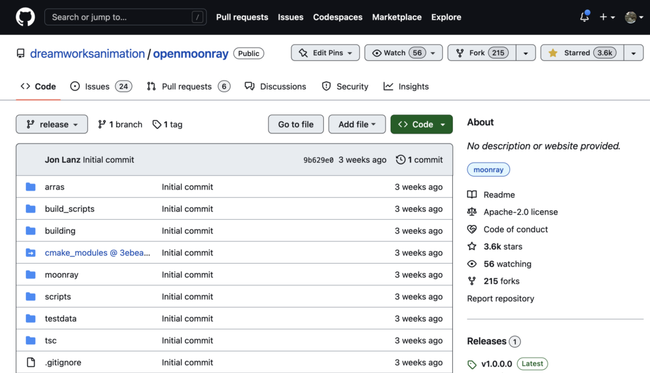Open Codespaces in top navigation
The height and width of the screenshot is (373, 650).
[337, 17]
